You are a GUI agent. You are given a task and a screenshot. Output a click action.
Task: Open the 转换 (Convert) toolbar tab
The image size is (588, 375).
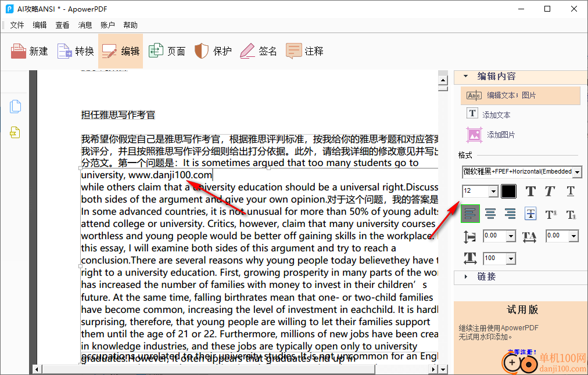76,51
